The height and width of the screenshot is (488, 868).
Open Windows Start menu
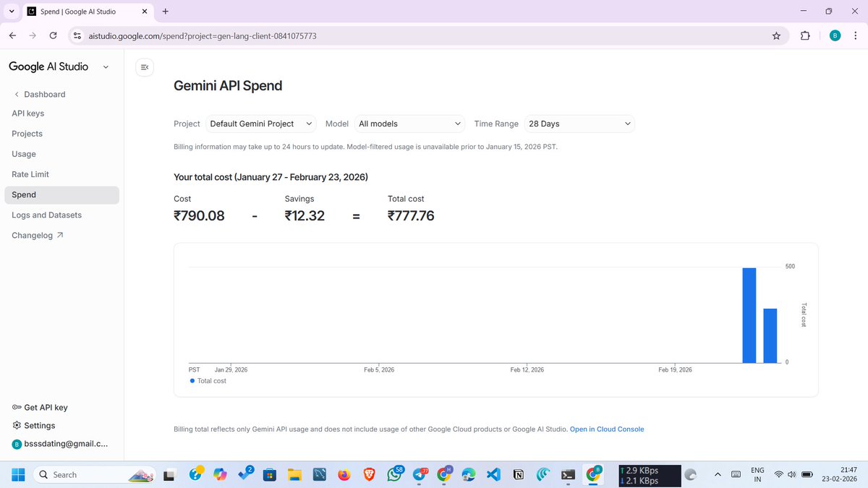[x=18, y=474]
